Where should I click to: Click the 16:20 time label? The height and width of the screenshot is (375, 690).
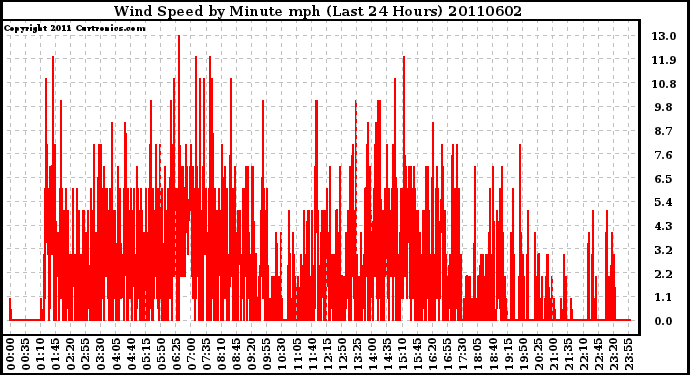click(x=432, y=355)
